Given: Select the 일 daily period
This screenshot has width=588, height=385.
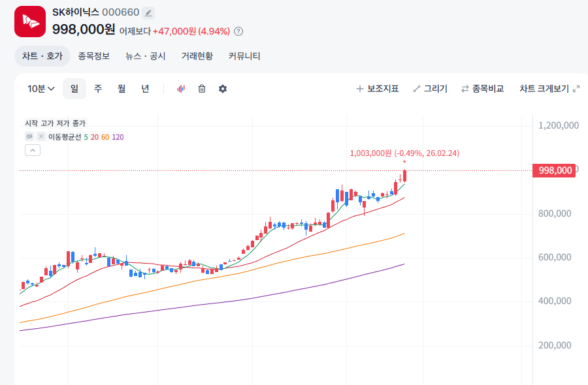Looking at the screenshot, I should click(x=74, y=89).
